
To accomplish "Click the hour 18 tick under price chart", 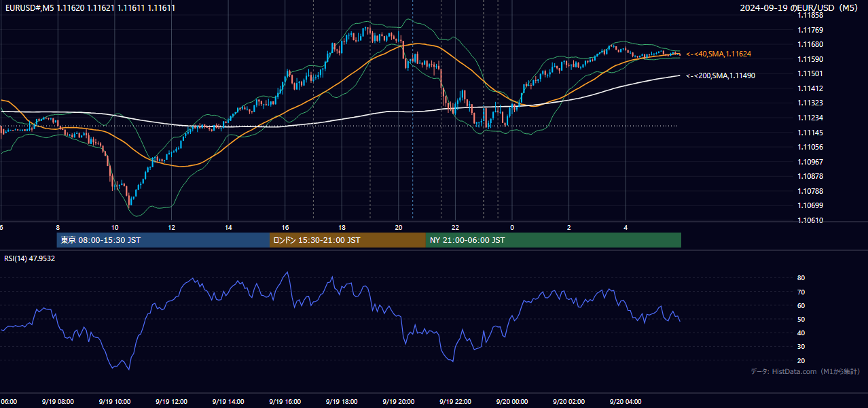I will coord(342,228).
